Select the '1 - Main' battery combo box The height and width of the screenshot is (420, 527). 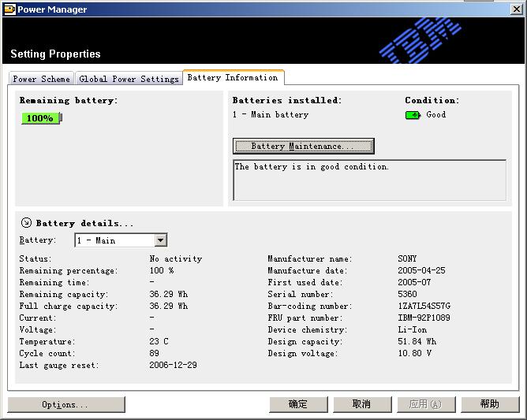(x=114, y=240)
